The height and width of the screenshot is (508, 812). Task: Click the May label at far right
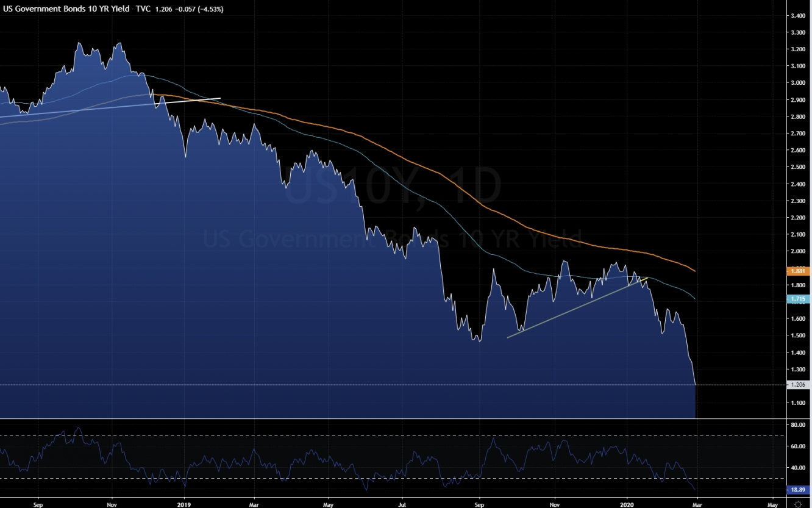coord(773,504)
